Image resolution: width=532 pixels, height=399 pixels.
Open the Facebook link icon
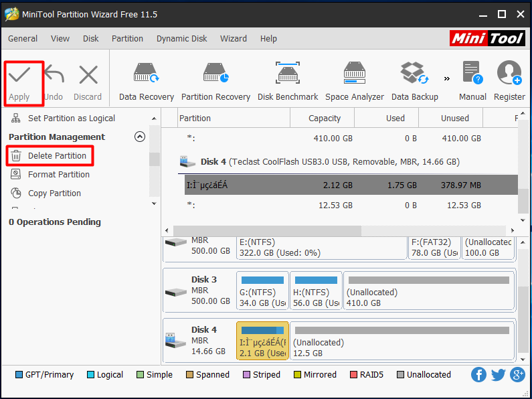(x=478, y=375)
